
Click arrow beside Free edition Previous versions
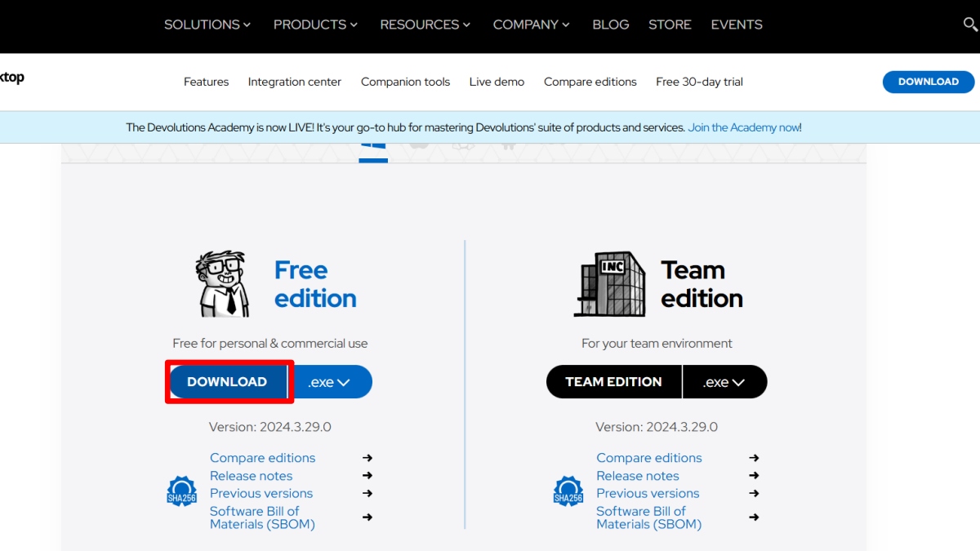(x=367, y=493)
